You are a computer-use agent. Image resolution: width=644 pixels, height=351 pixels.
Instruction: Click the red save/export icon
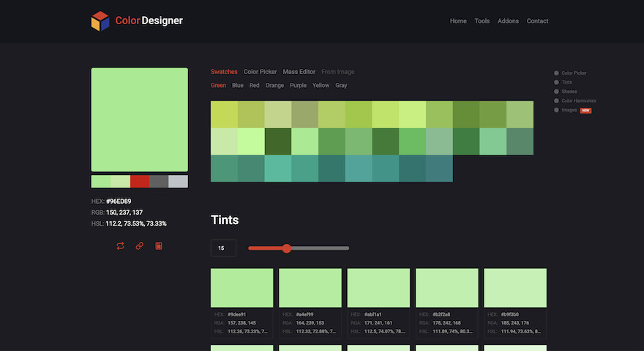click(159, 246)
